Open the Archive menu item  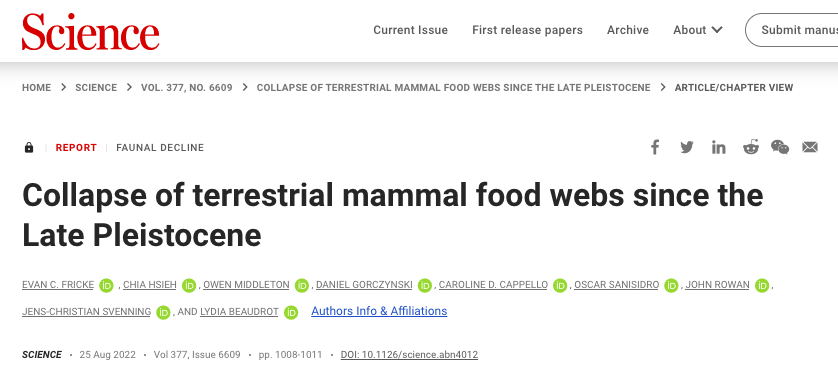tap(628, 30)
